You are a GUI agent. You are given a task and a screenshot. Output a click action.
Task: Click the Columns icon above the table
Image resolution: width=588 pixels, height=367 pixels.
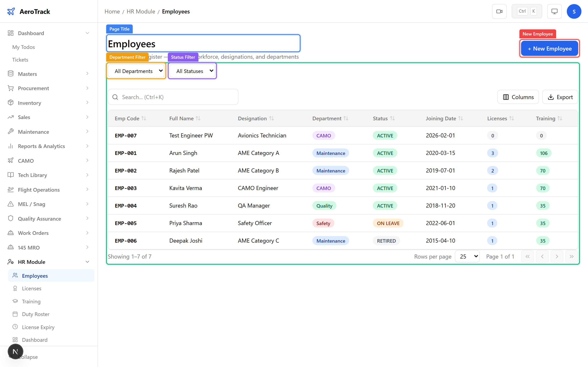coord(506,97)
